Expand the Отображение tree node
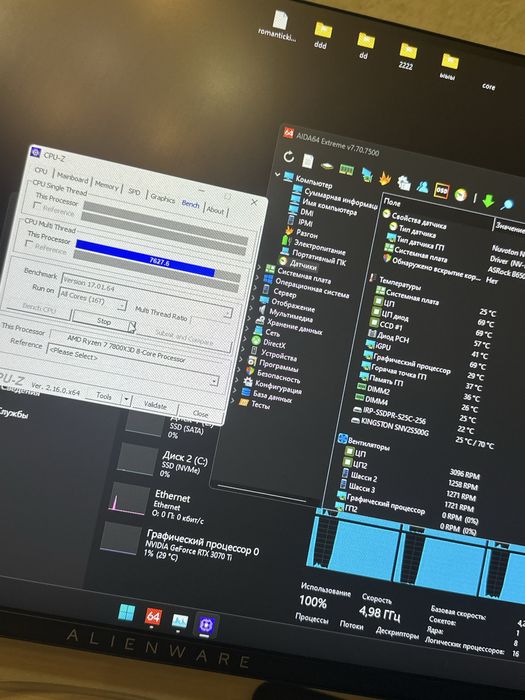Image resolution: width=525 pixels, height=700 pixels. click(253, 298)
